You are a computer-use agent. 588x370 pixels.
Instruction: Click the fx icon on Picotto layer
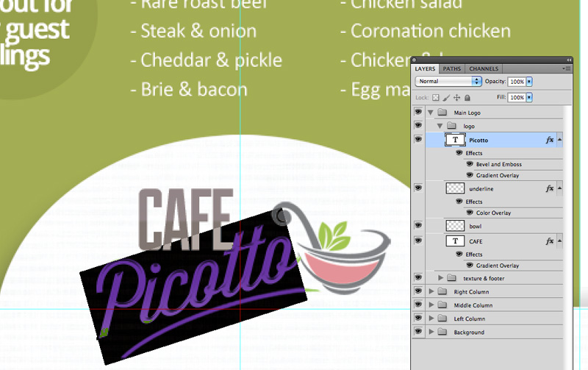tap(550, 140)
